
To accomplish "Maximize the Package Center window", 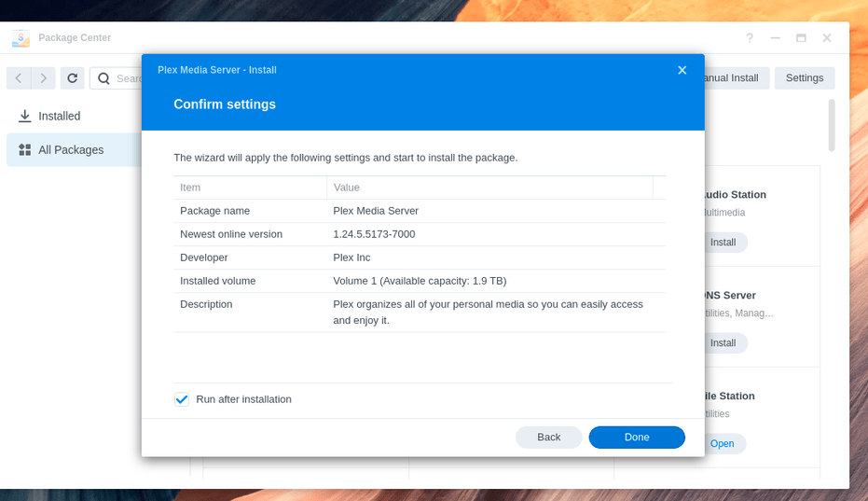I will (801, 37).
